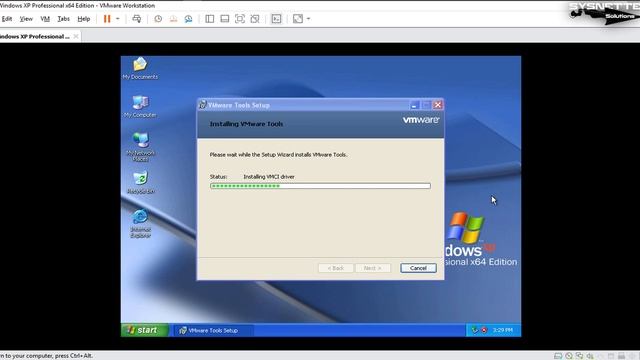Click the hard disk device status icon

tap(558, 356)
